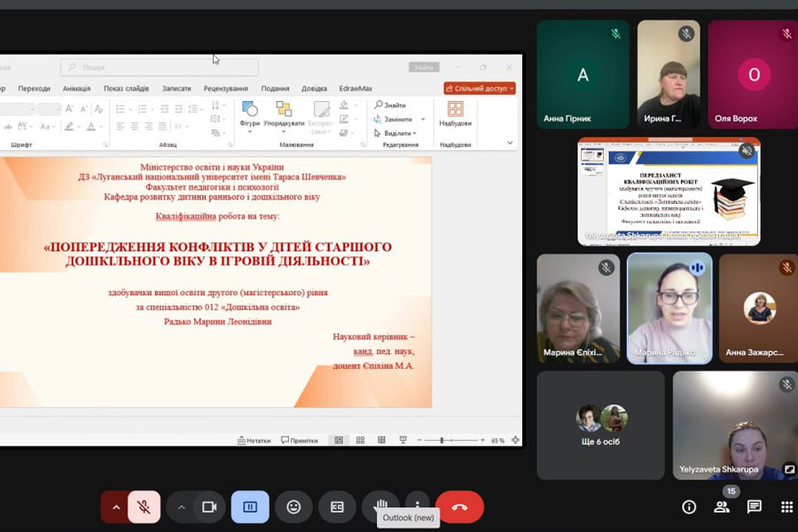Viewport: 798px width, 532px height.
Task: Open the Ще 6 осіб participants tile
Action: (600, 426)
